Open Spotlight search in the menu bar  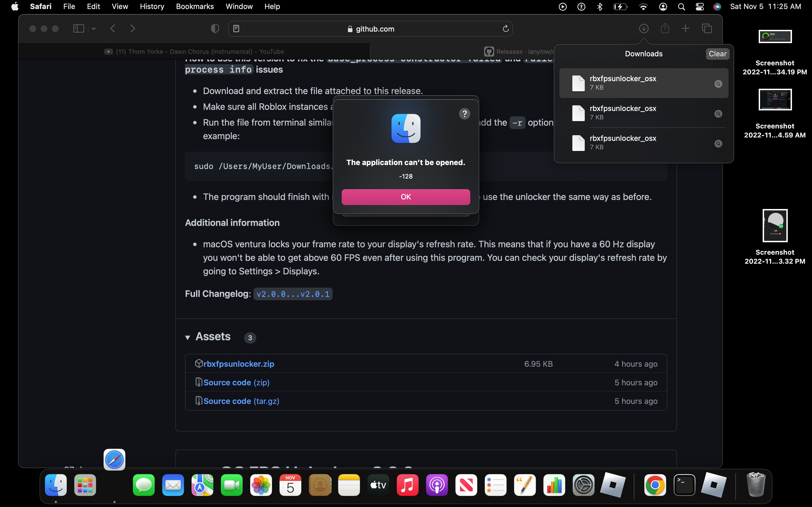tap(681, 6)
